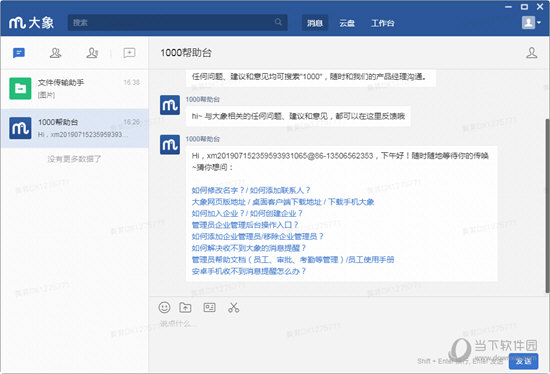
Task: Click the chat vertical scrollbar
Action: pos(547,205)
